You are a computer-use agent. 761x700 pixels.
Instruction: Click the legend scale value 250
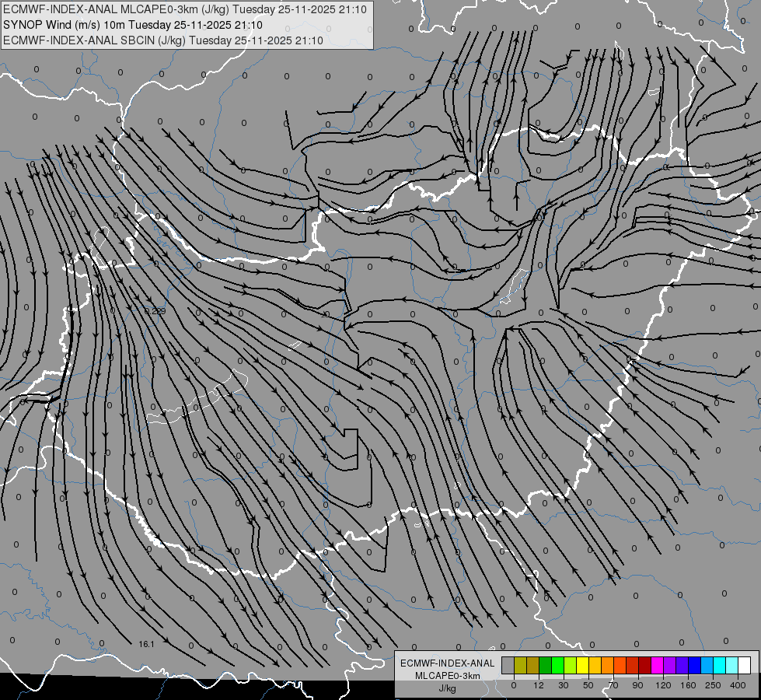pyautogui.click(x=713, y=685)
